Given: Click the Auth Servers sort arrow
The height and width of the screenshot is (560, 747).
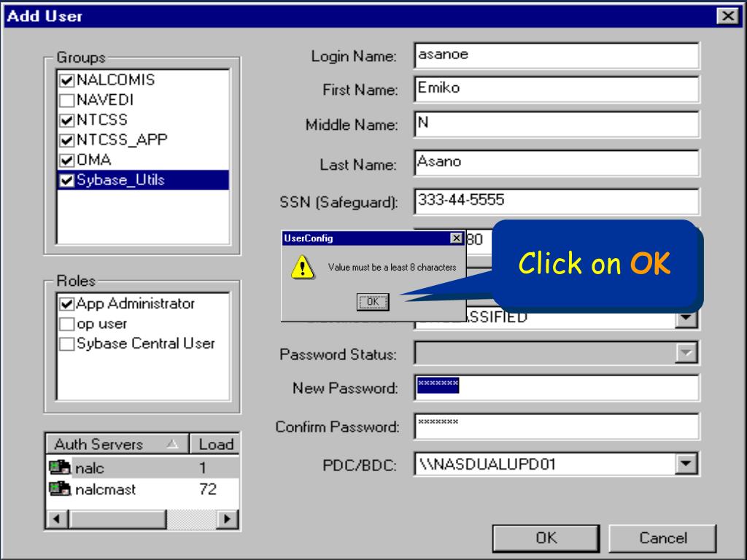Looking at the screenshot, I should (170, 444).
